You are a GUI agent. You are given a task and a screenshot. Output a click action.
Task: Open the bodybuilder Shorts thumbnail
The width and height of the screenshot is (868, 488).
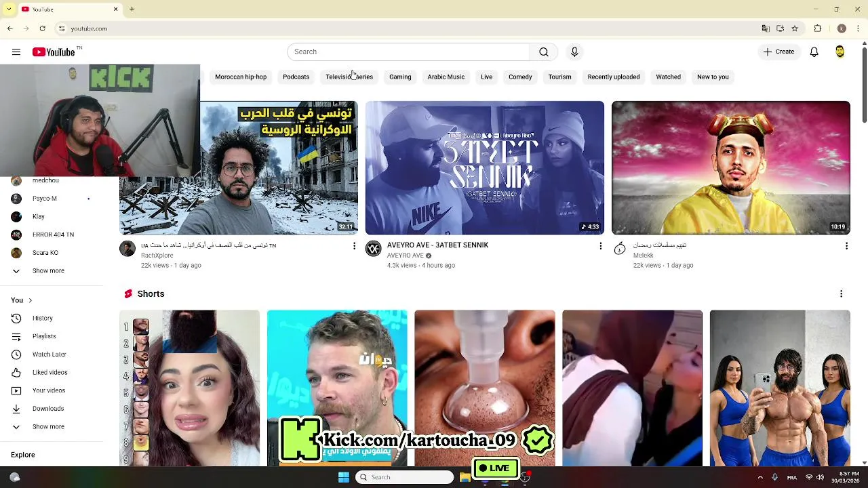point(780,388)
